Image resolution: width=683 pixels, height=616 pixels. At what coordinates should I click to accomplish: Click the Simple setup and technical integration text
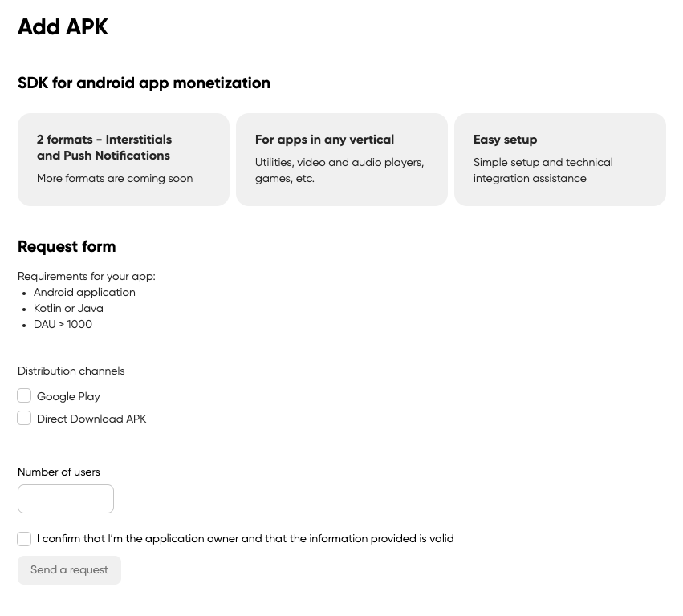[543, 170]
